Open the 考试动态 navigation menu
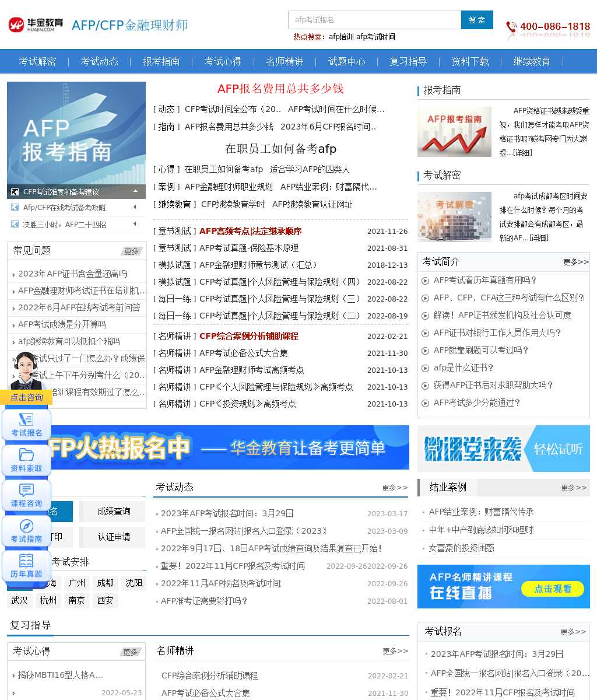The image size is (597, 700). click(x=99, y=61)
